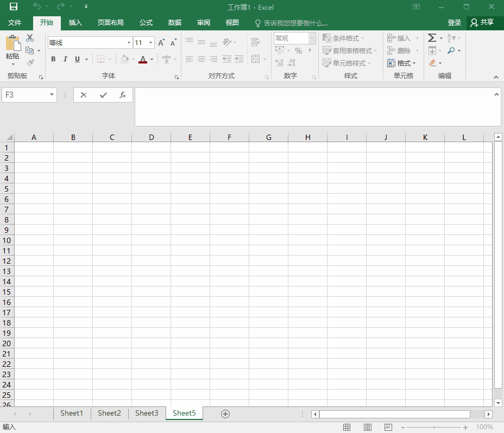Click the increase indent icon
The width and height of the screenshot is (504, 433).
[x=239, y=59]
